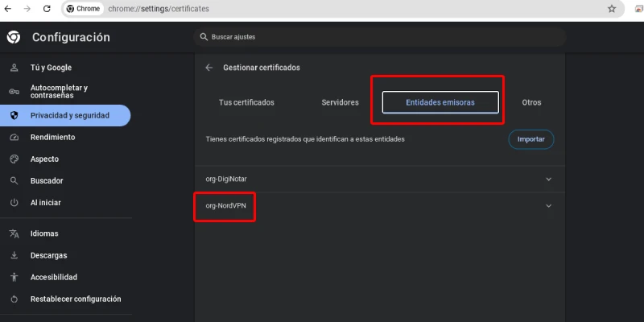Click the Configuración title

tap(71, 37)
